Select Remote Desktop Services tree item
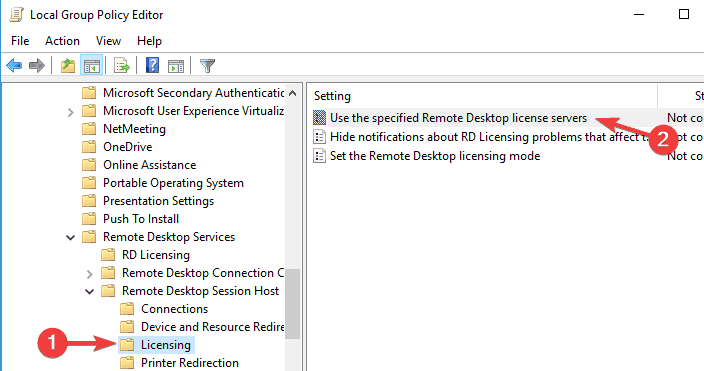The width and height of the screenshot is (704, 371). click(x=169, y=237)
